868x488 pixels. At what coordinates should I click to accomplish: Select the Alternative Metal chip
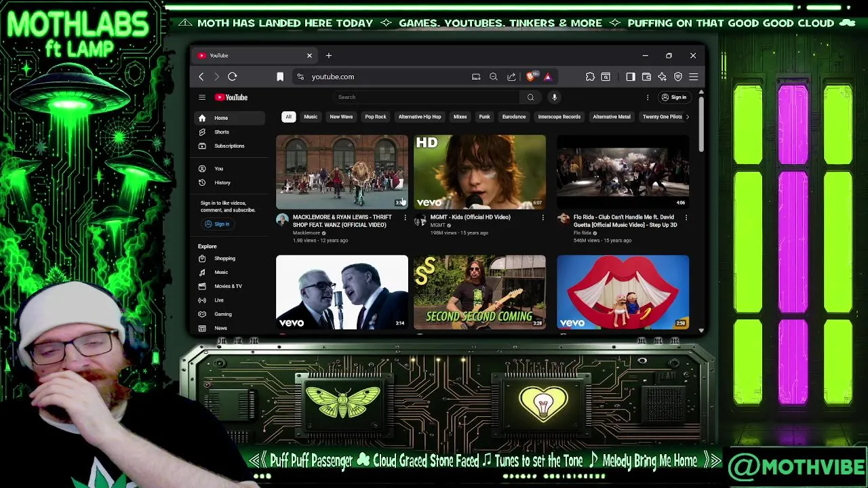click(x=612, y=117)
